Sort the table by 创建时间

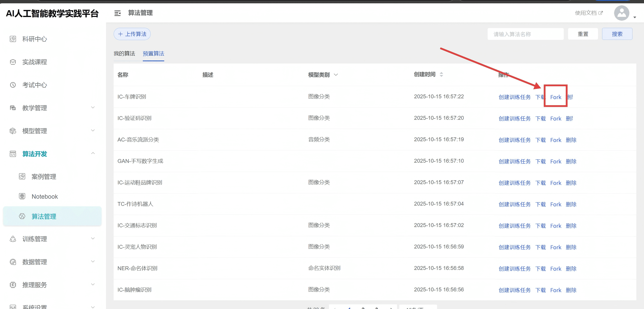(441, 74)
